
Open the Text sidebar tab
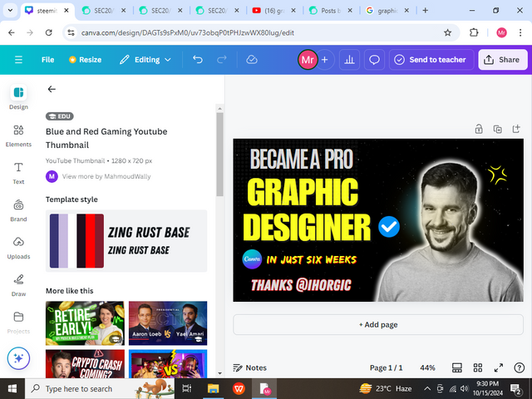[18, 173]
